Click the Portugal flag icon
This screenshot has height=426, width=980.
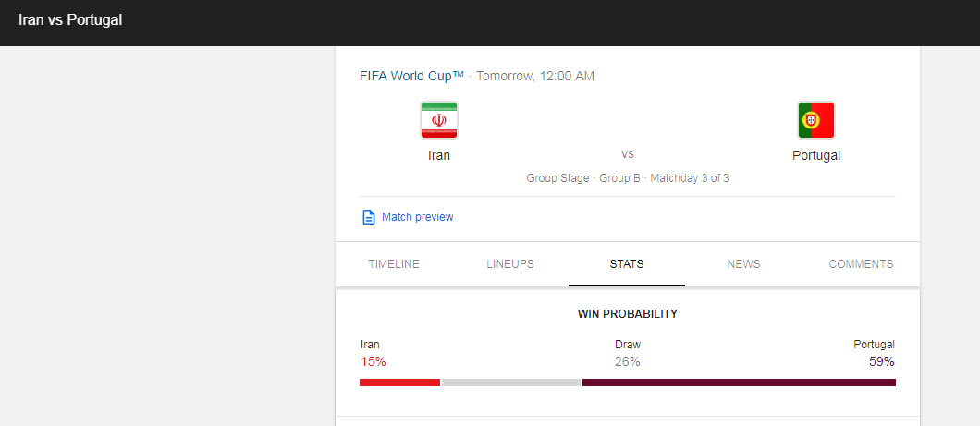[x=816, y=120]
